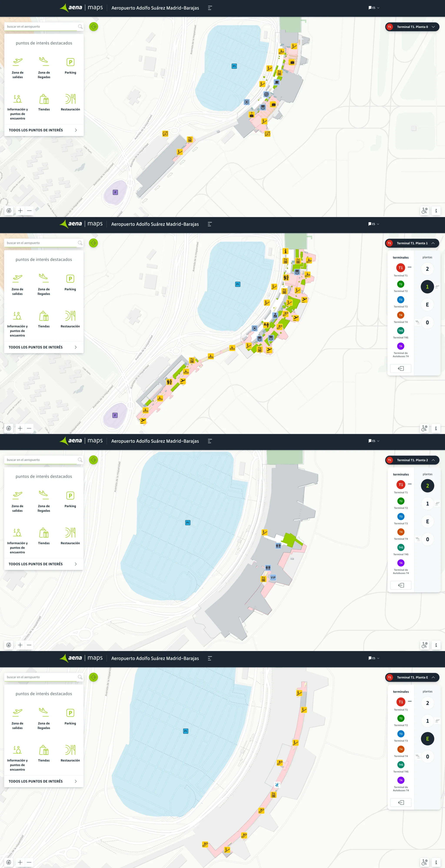The image size is (445, 868).
Task: Click the aena maps logo in Planta 0 header
Action: [81, 7]
